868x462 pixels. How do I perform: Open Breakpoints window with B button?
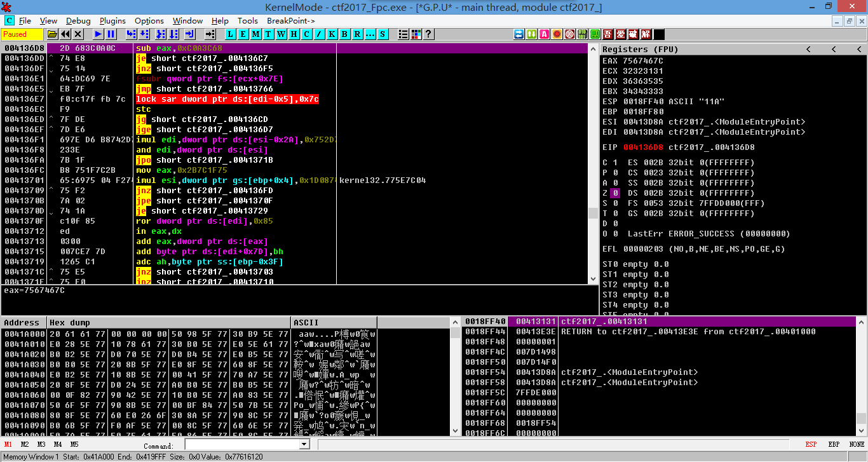pos(344,34)
